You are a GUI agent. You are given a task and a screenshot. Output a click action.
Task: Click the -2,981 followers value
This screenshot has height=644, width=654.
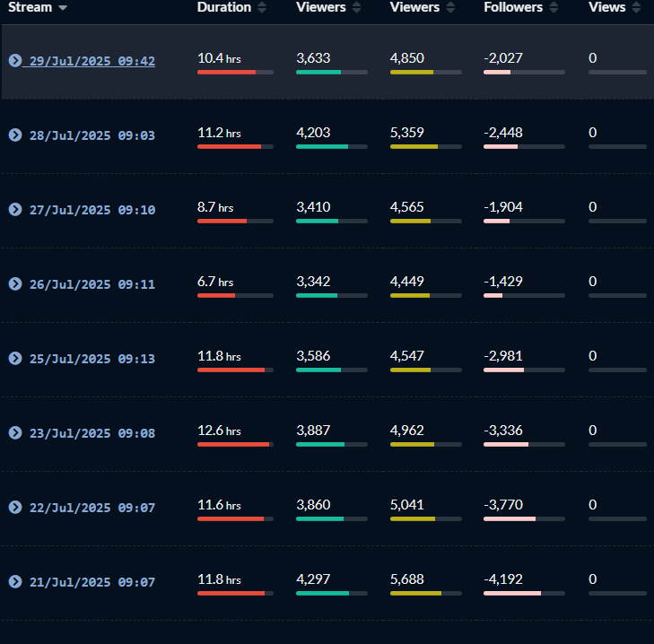[503, 356]
